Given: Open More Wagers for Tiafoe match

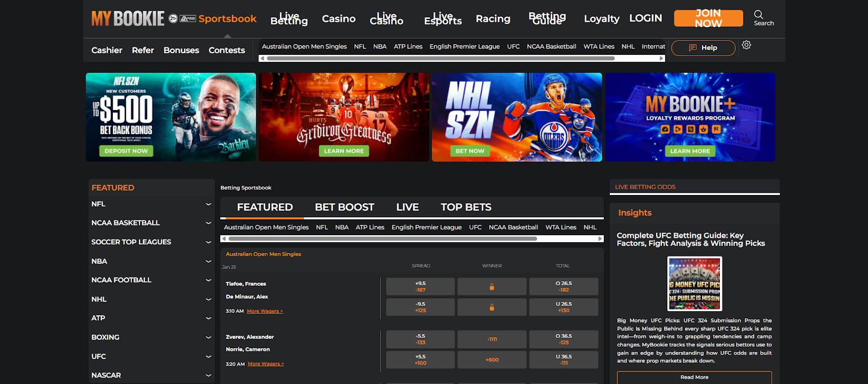Looking at the screenshot, I should (x=265, y=311).
